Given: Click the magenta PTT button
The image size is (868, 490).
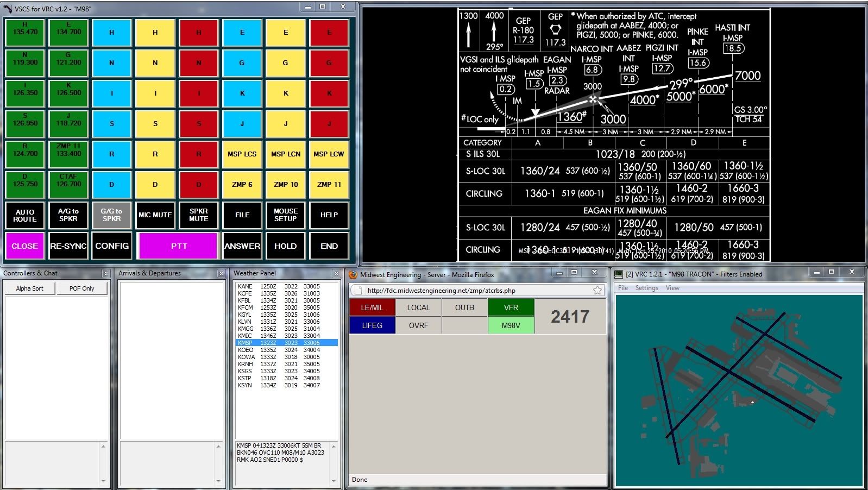Looking at the screenshot, I should click(179, 246).
